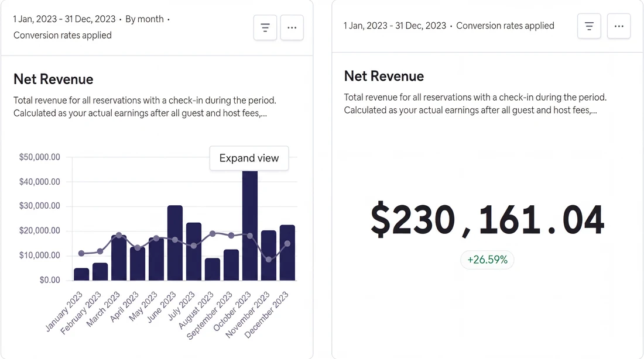Select the March 2023 bar
The image size is (644, 359).
[x=119, y=258]
